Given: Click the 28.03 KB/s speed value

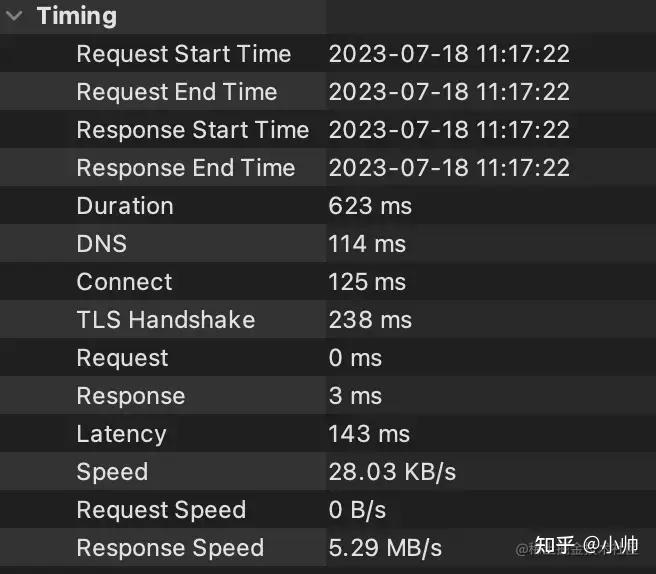Looking at the screenshot, I should (392, 472).
